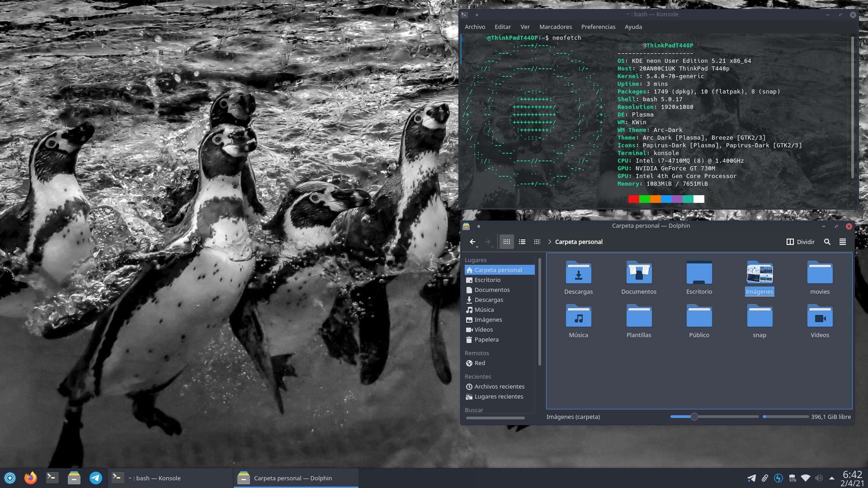Open the Dolphin search tool
868x488 pixels.
[827, 242]
